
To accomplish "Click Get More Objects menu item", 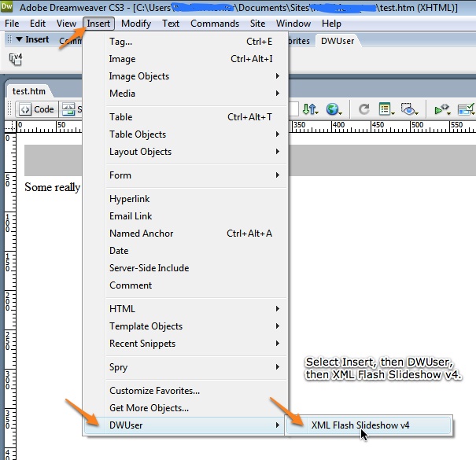I will click(x=149, y=408).
